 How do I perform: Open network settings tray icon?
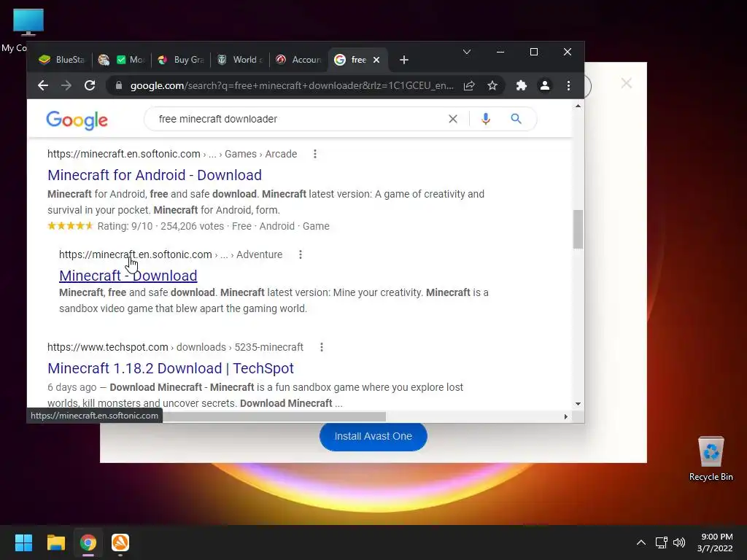tap(661, 542)
